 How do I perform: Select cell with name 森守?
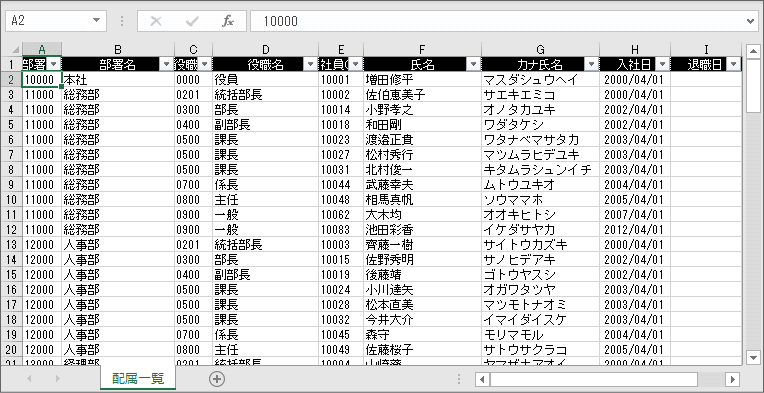[422, 335]
